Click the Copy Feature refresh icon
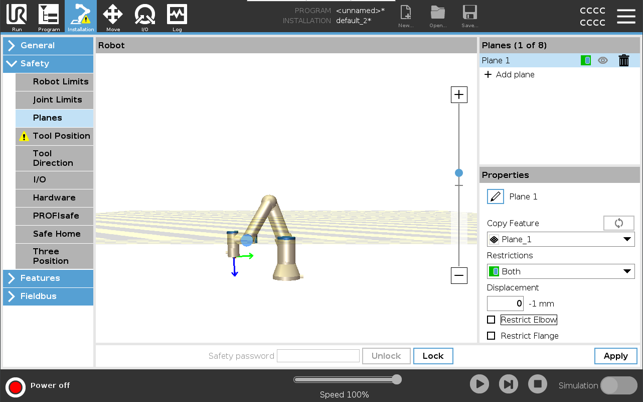643x402 pixels. 618,224
